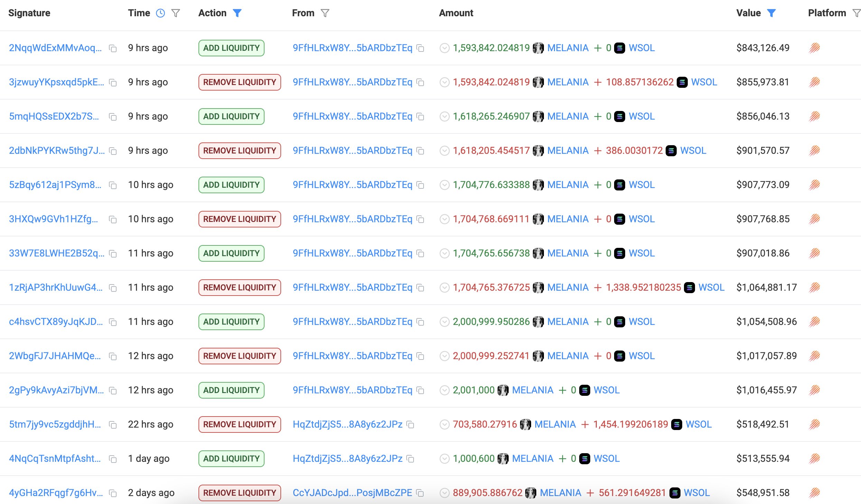861x504 pixels.
Task: Click the MELANIA token icon in the second row
Action: 539,82
